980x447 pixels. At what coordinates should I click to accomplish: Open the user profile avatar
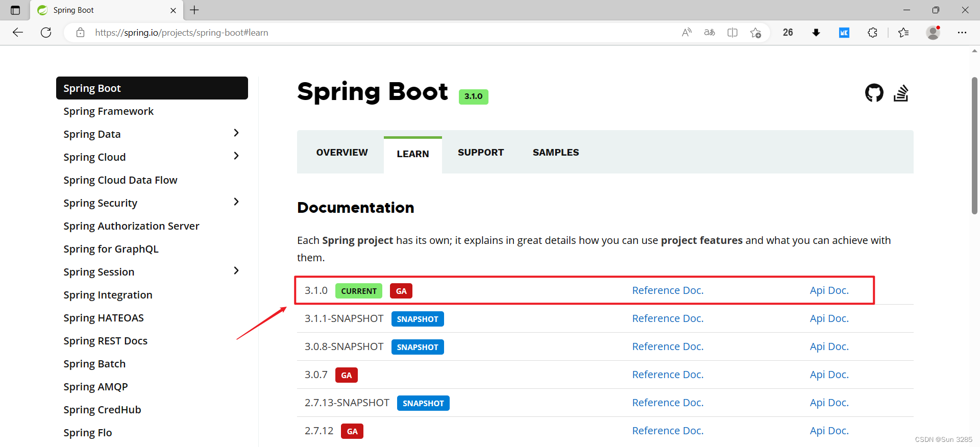933,33
